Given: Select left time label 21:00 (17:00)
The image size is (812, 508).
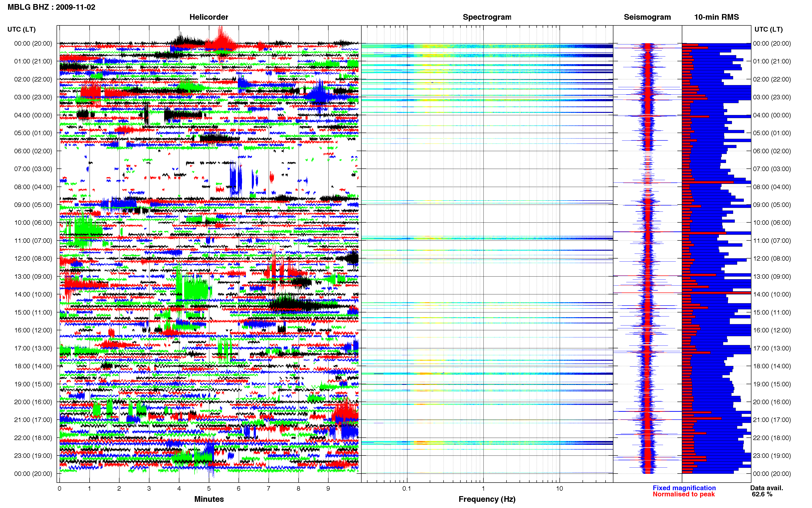Looking at the screenshot, I should (x=33, y=420).
